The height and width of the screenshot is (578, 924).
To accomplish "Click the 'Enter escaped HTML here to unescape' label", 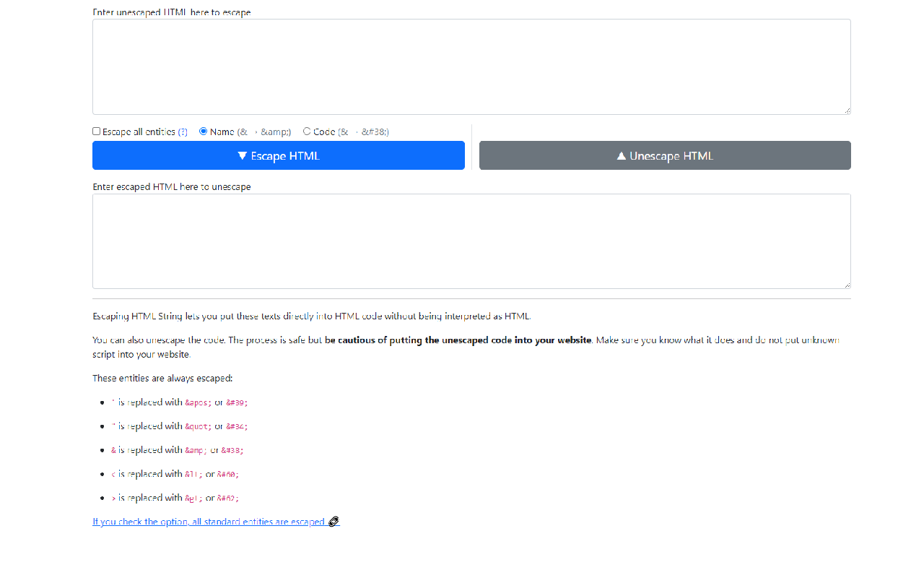I will tap(172, 187).
